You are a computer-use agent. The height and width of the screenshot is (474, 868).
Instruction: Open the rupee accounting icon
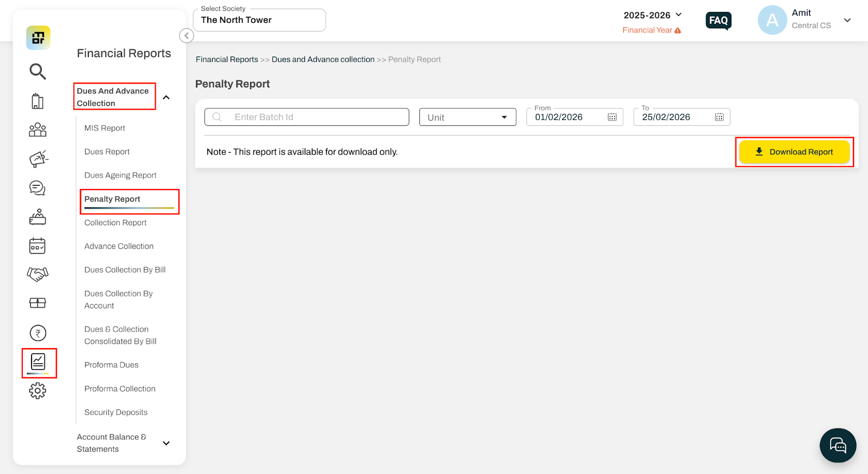(38, 333)
